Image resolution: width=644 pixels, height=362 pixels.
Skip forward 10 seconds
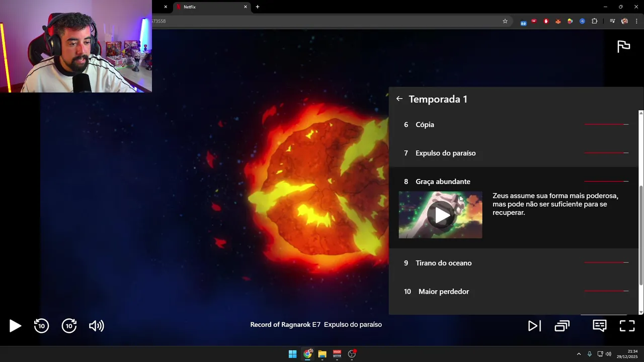point(69,326)
